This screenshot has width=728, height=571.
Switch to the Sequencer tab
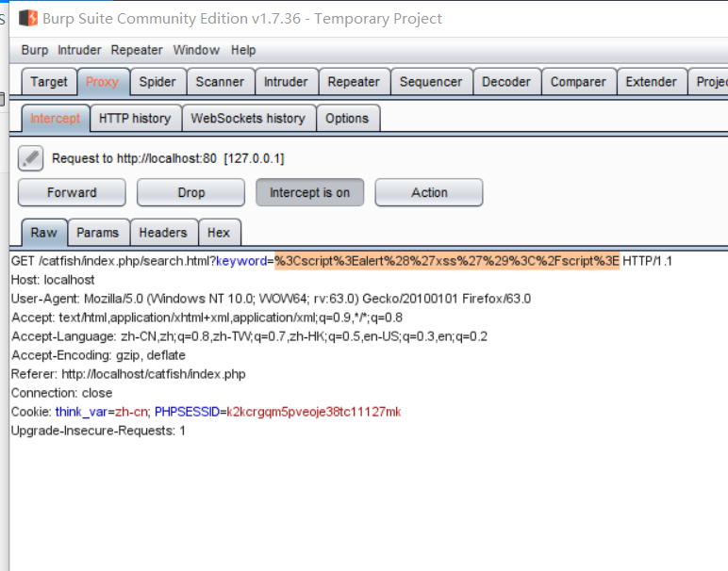tap(431, 82)
